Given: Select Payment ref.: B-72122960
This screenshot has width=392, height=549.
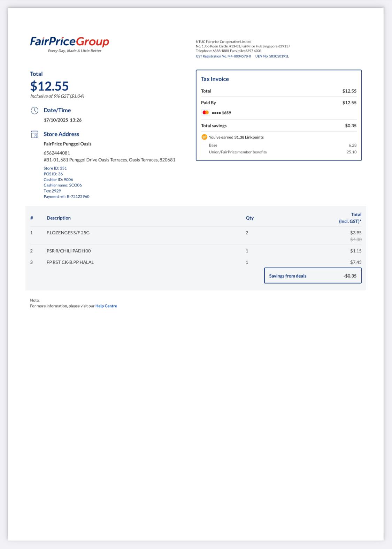Looking at the screenshot, I should [67, 197].
